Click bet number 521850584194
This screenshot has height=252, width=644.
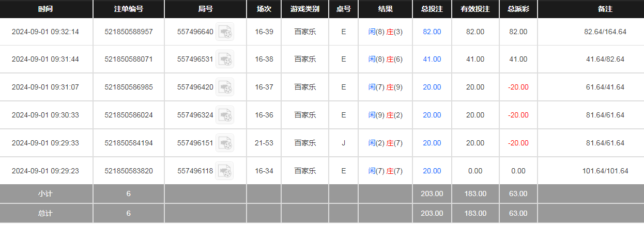129,143
